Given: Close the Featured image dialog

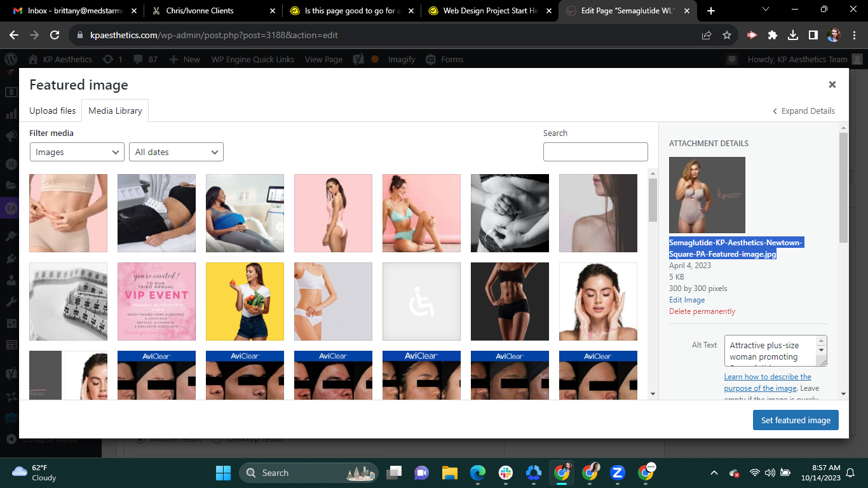Looking at the screenshot, I should (832, 85).
